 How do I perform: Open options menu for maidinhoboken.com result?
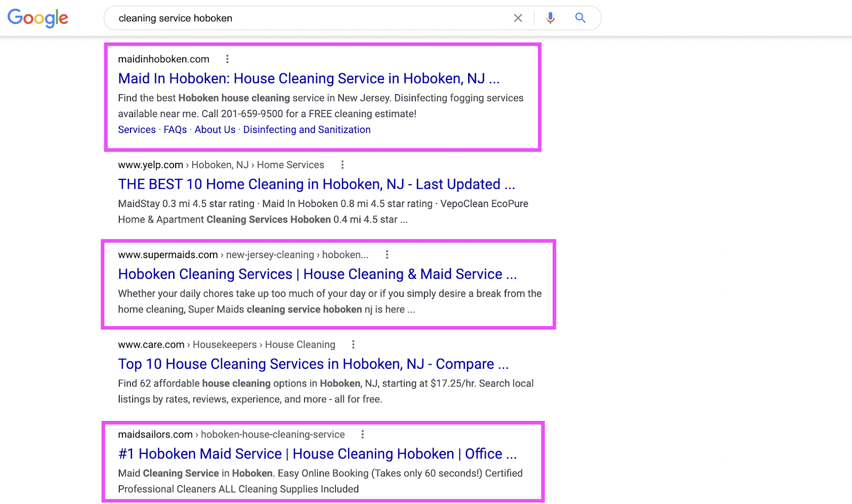click(x=227, y=59)
